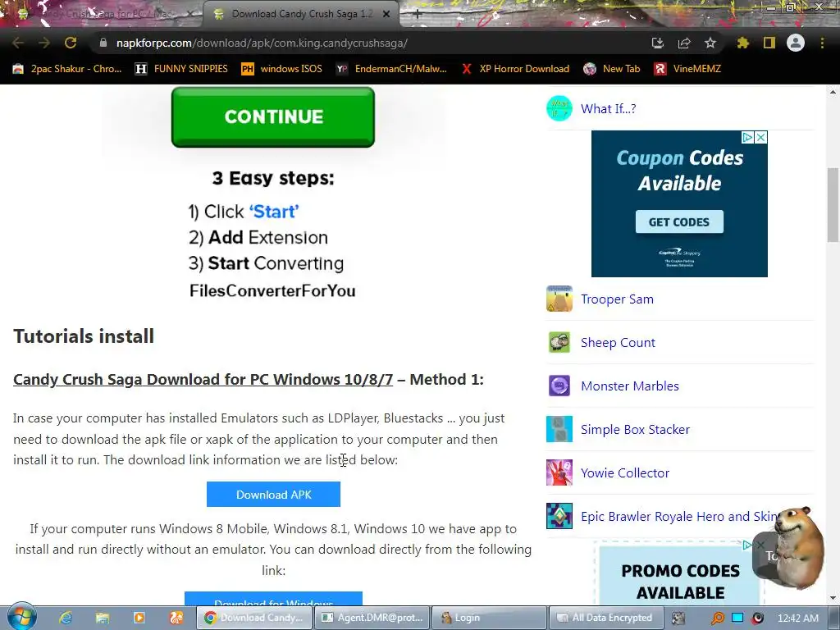Open the XP Horror Download bookmark

click(x=515, y=69)
